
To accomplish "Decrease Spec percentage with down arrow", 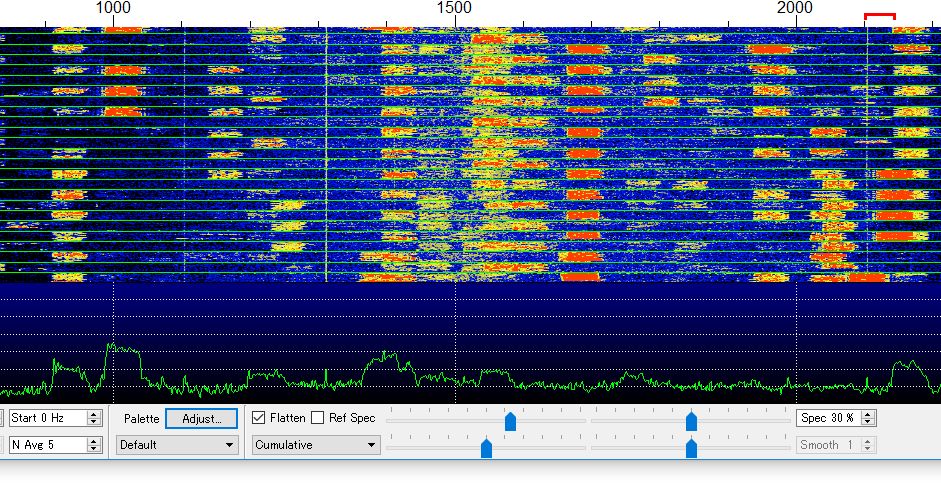I will [x=867, y=422].
